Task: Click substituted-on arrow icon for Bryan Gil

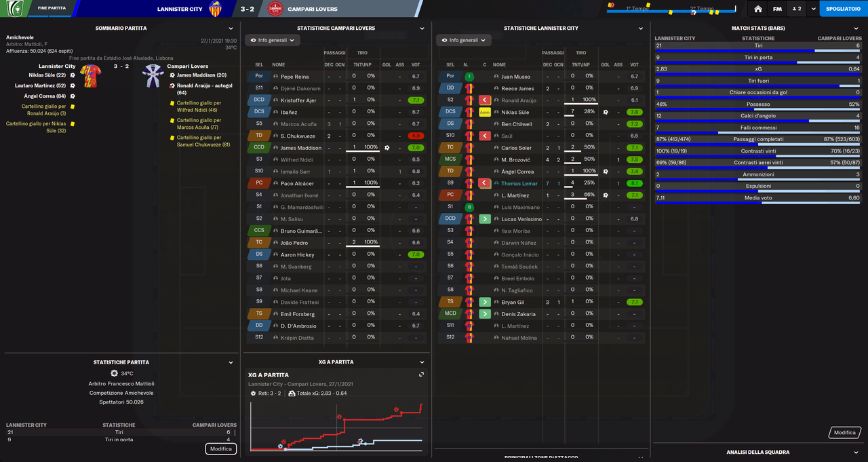Action: click(485, 302)
